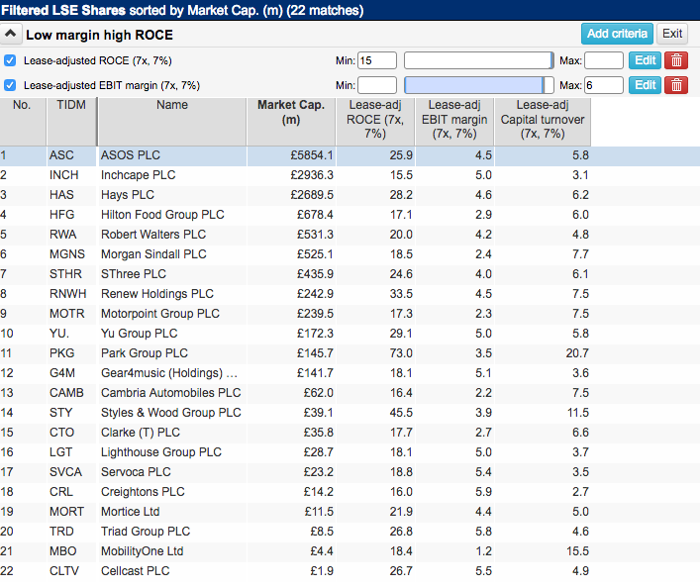This screenshot has height=588, width=700.
Task: Sort by the Name column header
Action: coord(172,122)
